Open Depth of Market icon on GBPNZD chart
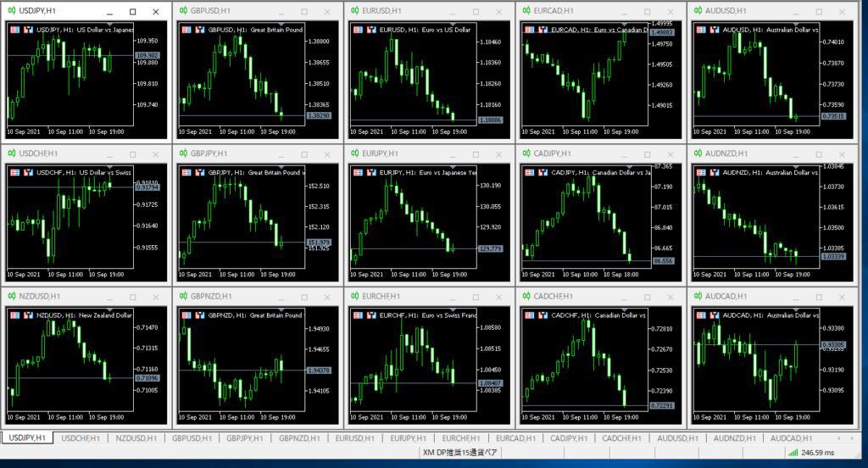Viewport: 868px width, 468px height. (x=199, y=315)
